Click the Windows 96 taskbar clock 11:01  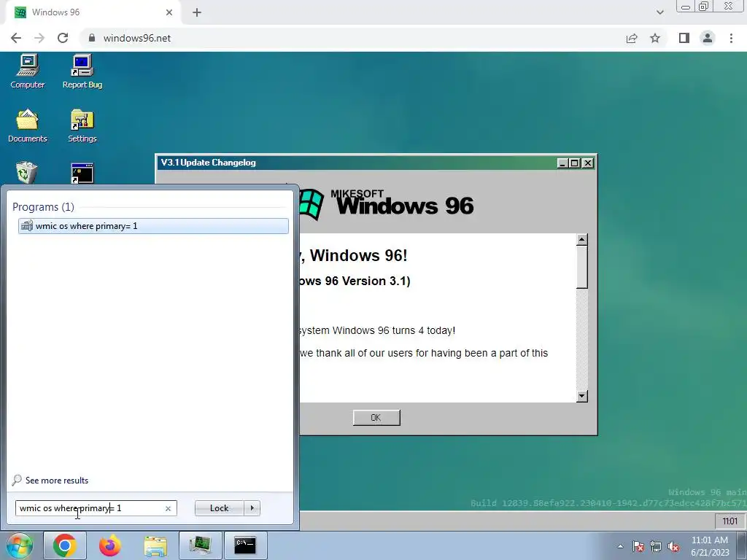tap(729, 521)
